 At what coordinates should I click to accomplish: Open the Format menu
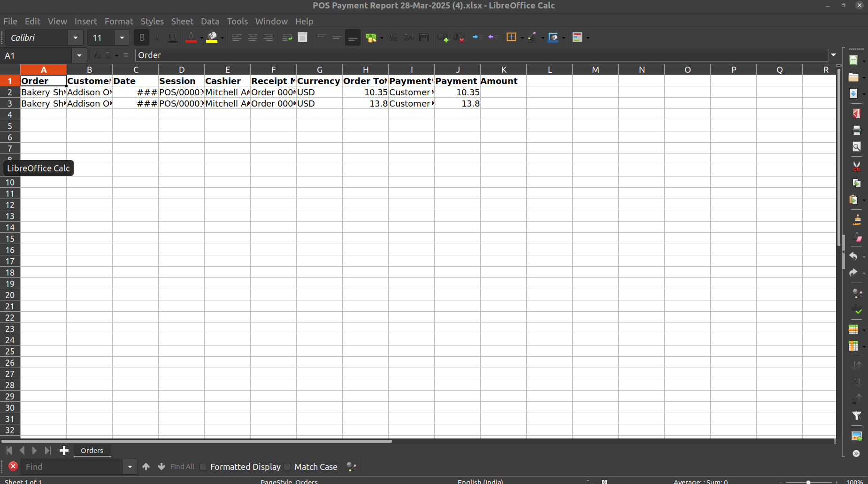119,21
